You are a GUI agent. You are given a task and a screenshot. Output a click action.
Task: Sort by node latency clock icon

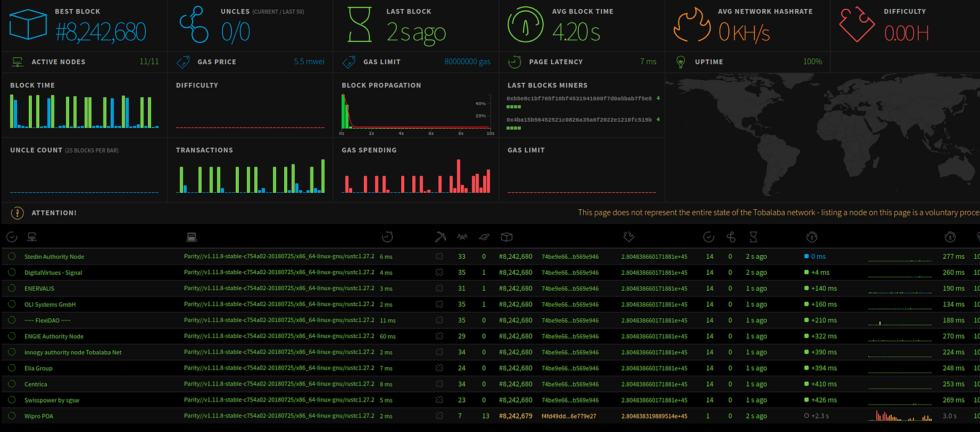387,237
